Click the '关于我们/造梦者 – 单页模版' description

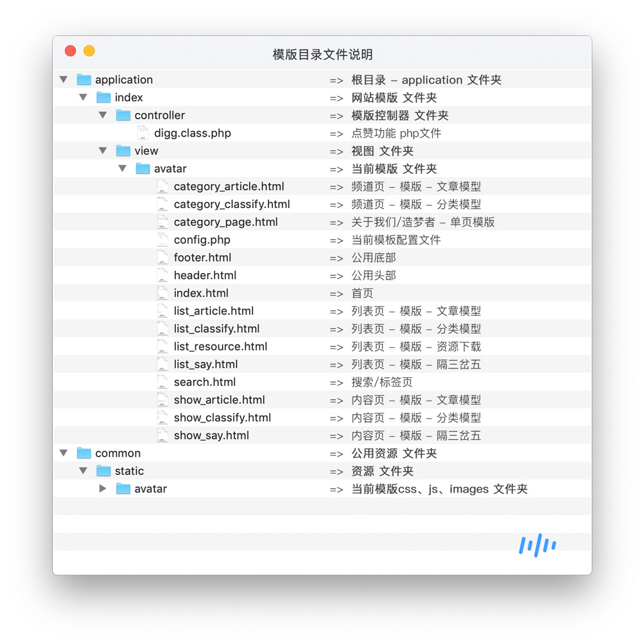(423, 222)
